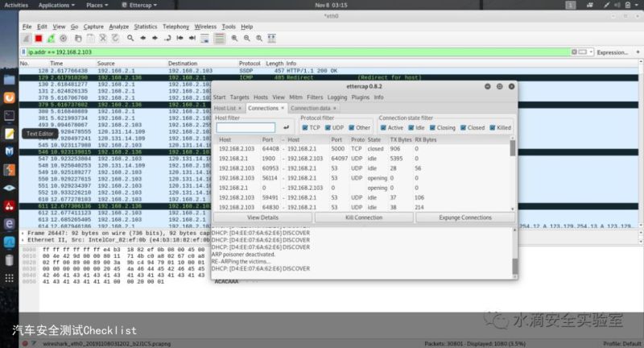644x348 pixels.
Task: Zoom out the Wireshark text
Action: point(247,39)
